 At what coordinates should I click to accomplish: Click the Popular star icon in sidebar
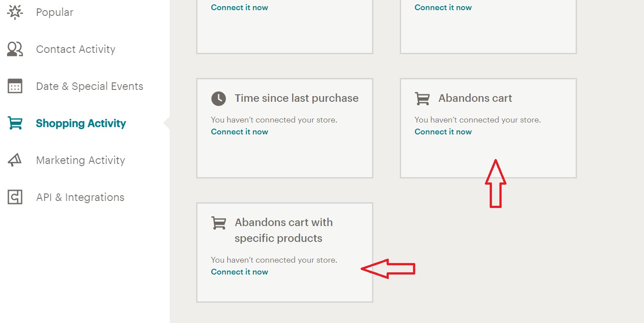[15, 12]
